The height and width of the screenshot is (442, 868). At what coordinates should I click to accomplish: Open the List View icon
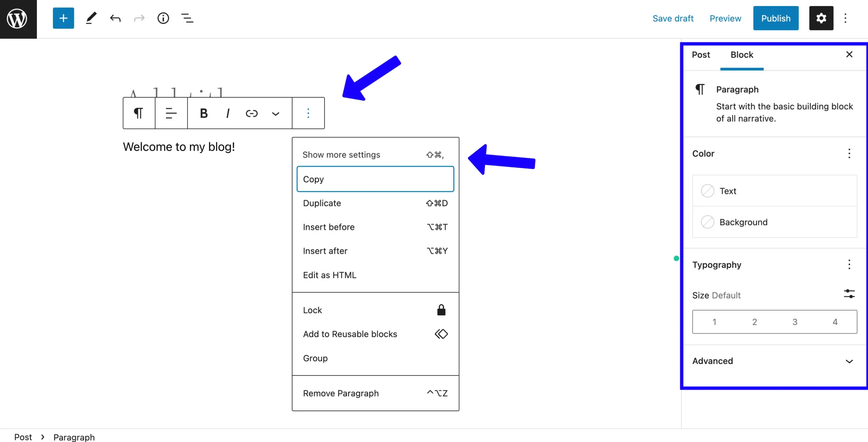pyautogui.click(x=187, y=18)
